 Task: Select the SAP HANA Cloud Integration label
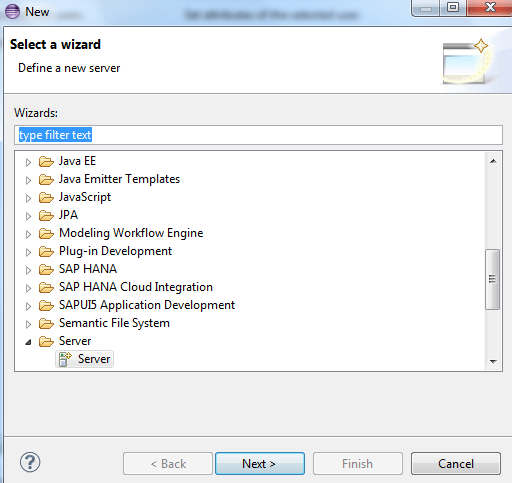tap(136, 287)
